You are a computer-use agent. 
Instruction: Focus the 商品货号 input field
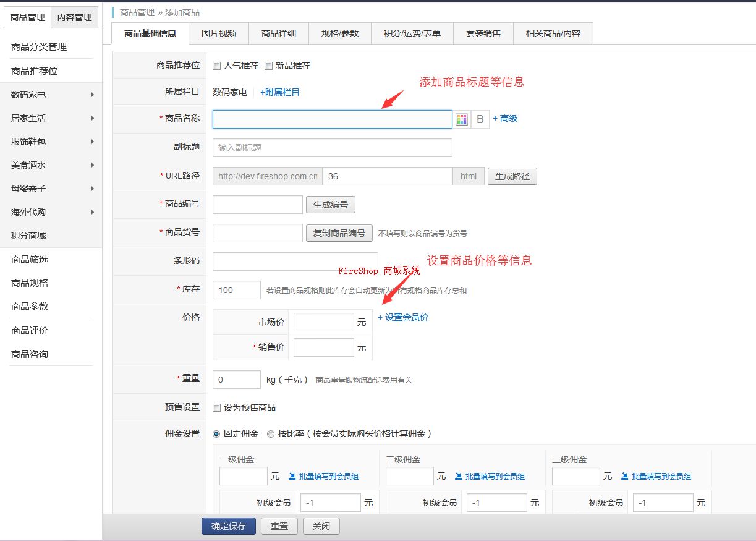pyautogui.click(x=258, y=233)
